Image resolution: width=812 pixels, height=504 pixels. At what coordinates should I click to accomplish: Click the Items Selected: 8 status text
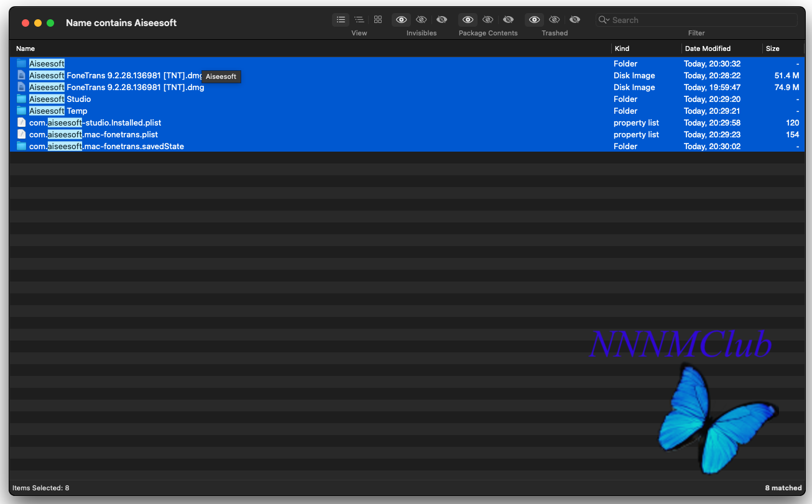tap(41, 488)
